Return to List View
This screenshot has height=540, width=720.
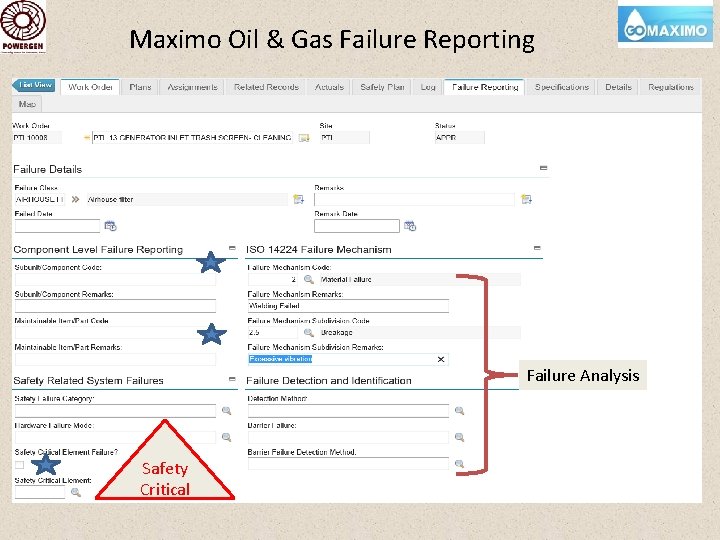34,85
